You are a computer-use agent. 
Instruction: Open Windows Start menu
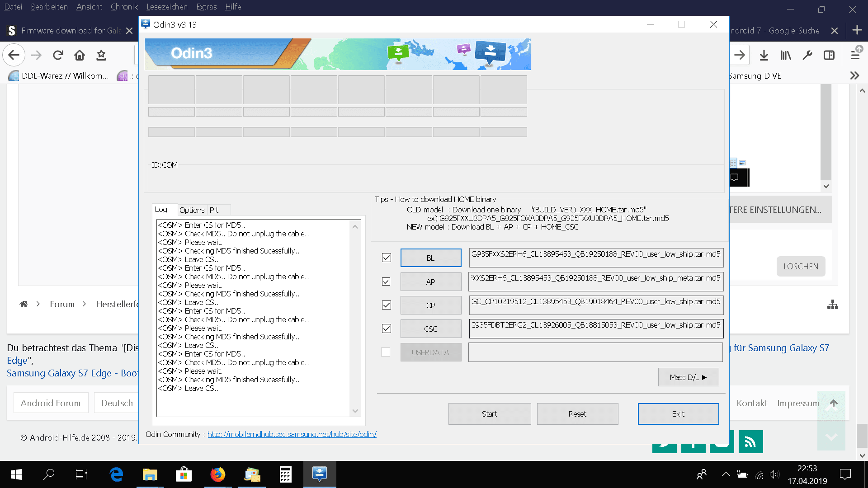(16, 474)
